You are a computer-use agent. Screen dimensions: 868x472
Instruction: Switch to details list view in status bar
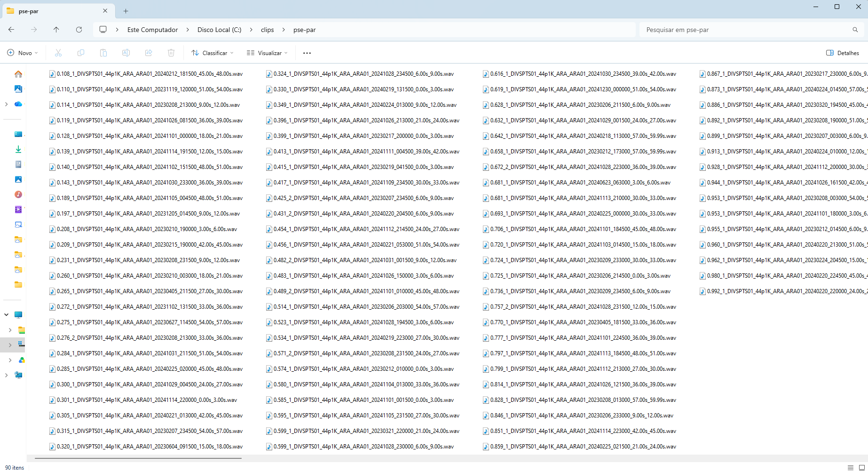coord(850,467)
